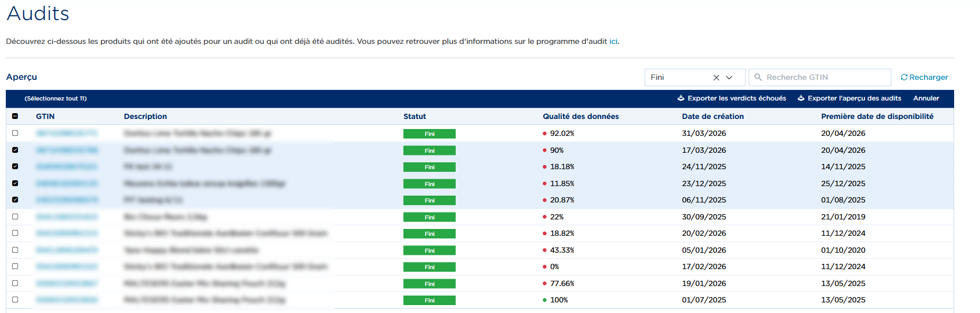Viewport: 980px width, 313px height.
Task: Click the creation date 23/12/2025
Action: (704, 183)
